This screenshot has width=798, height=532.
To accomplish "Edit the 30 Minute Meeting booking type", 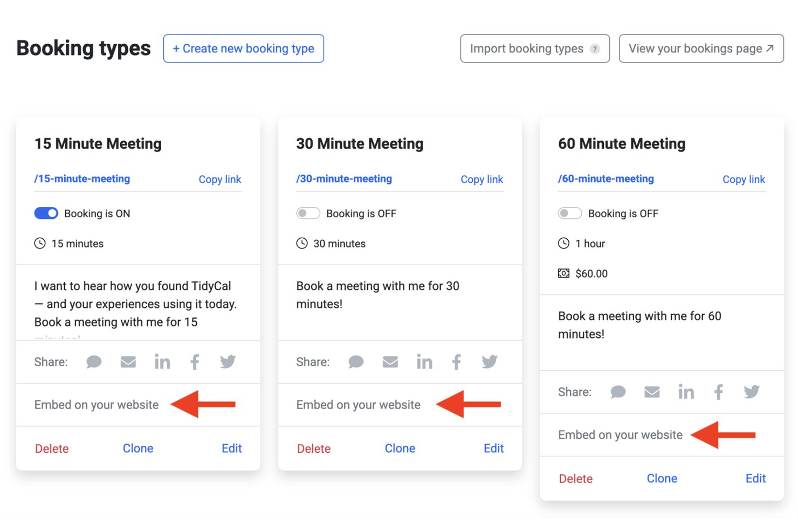I will click(494, 448).
